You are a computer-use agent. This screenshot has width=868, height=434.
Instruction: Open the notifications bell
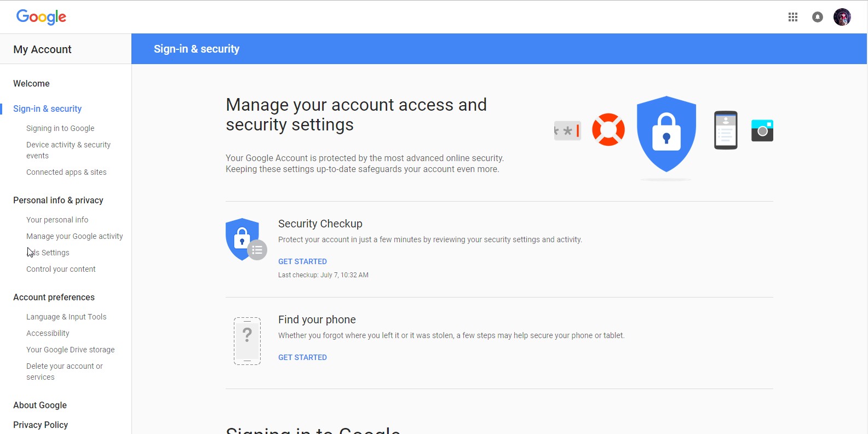tap(817, 17)
